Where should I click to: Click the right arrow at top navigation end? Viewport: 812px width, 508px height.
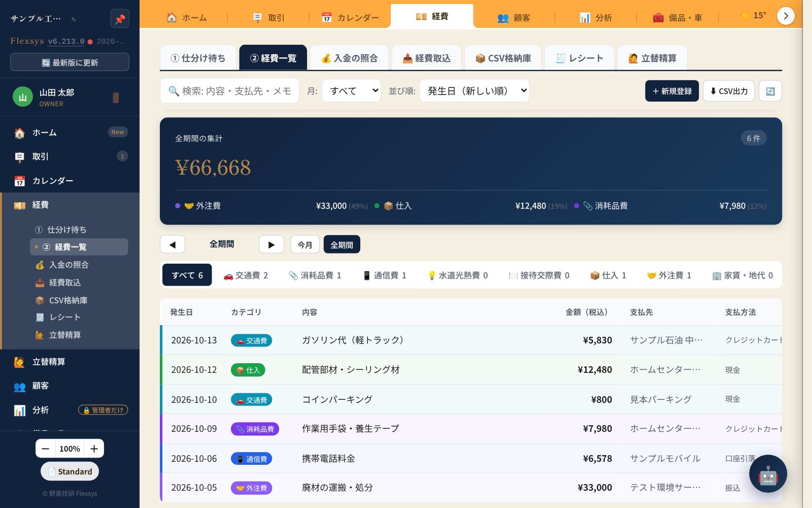[x=786, y=16]
